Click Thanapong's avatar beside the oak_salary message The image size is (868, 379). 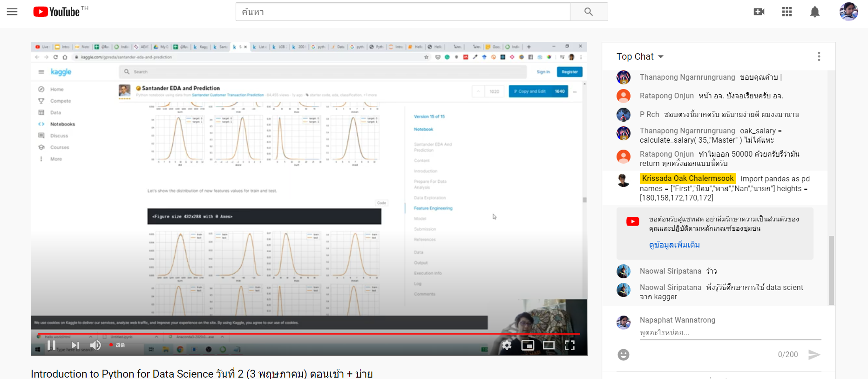click(624, 133)
